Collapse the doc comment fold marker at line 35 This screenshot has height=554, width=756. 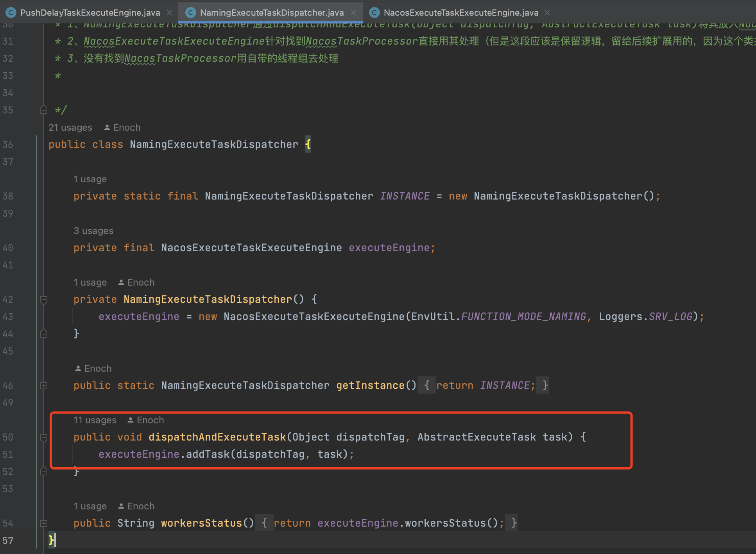(44, 110)
